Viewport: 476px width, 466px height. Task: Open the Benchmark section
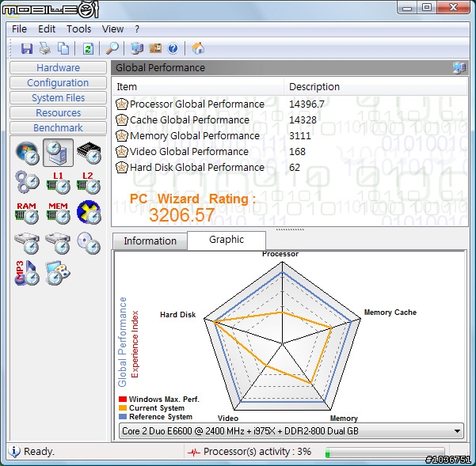click(58, 128)
